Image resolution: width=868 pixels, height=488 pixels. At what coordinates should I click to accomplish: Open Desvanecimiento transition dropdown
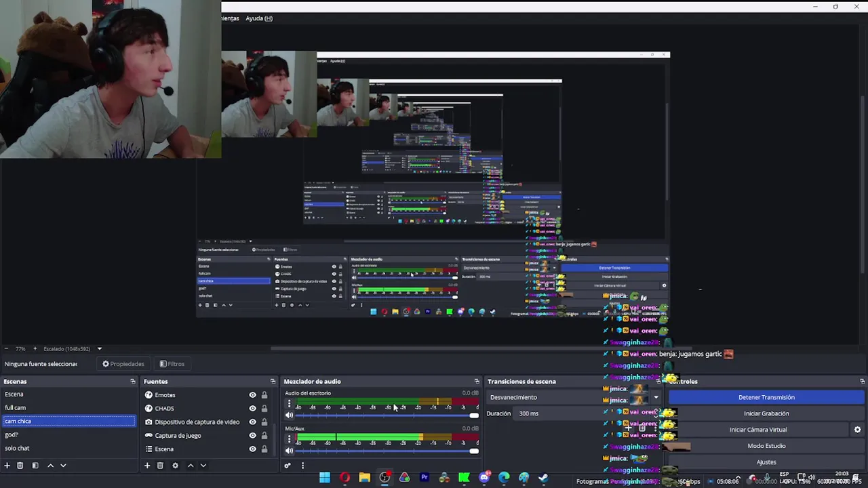click(x=575, y=397)
